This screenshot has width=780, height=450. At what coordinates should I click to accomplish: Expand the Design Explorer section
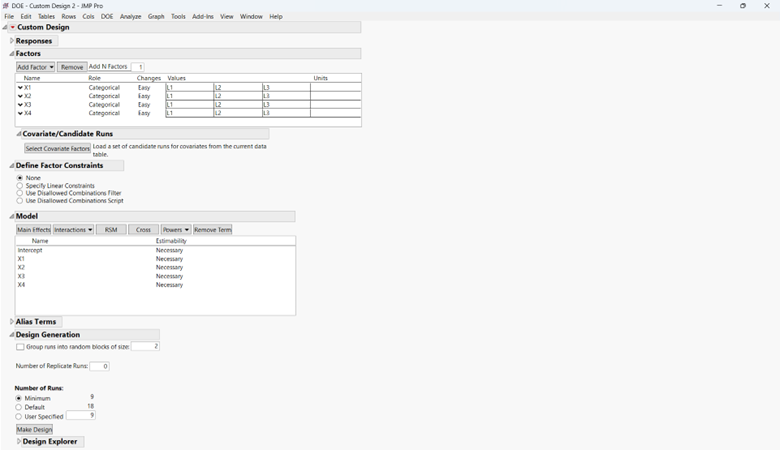tap(19, 442)
